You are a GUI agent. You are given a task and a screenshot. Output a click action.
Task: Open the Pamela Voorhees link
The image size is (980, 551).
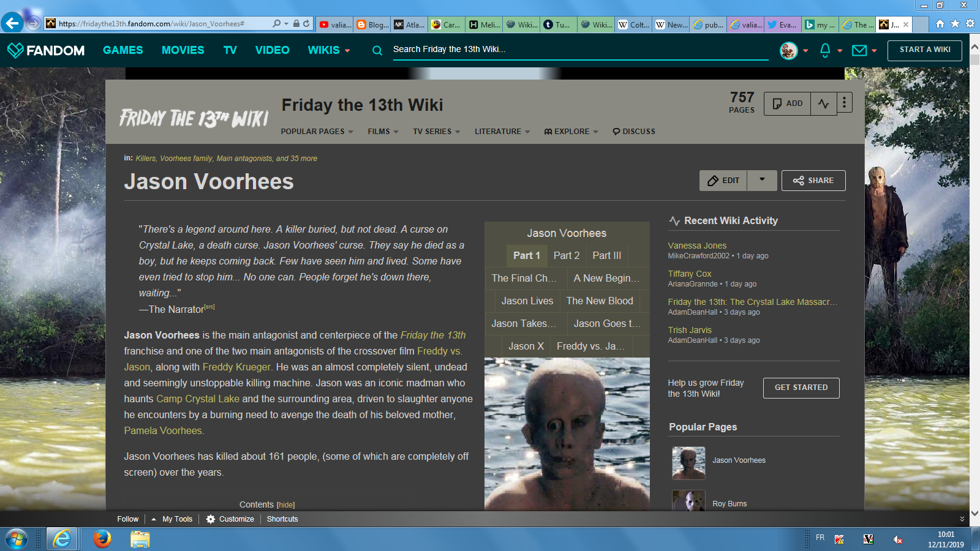click(x=163, y=431)
